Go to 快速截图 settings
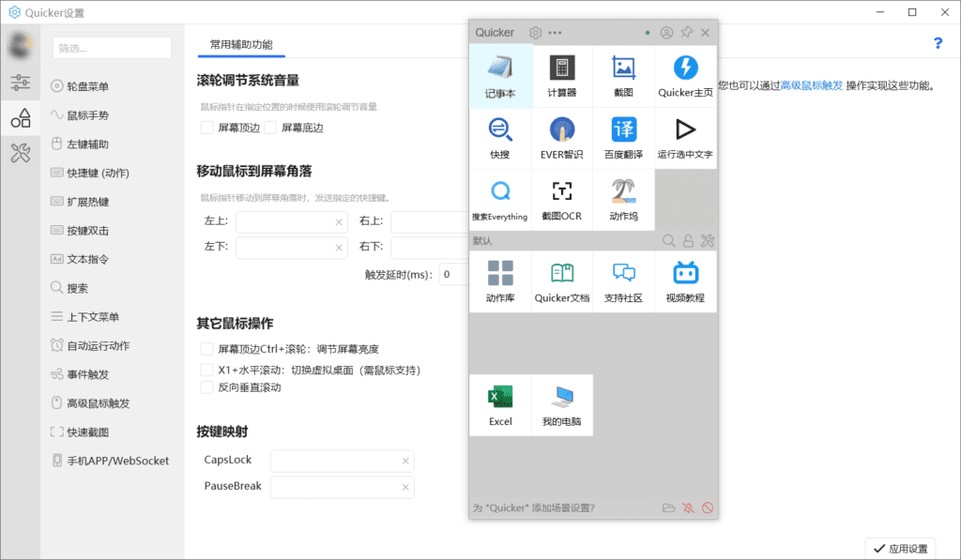This screenshot has width=961, height=560. click(112, 431)
